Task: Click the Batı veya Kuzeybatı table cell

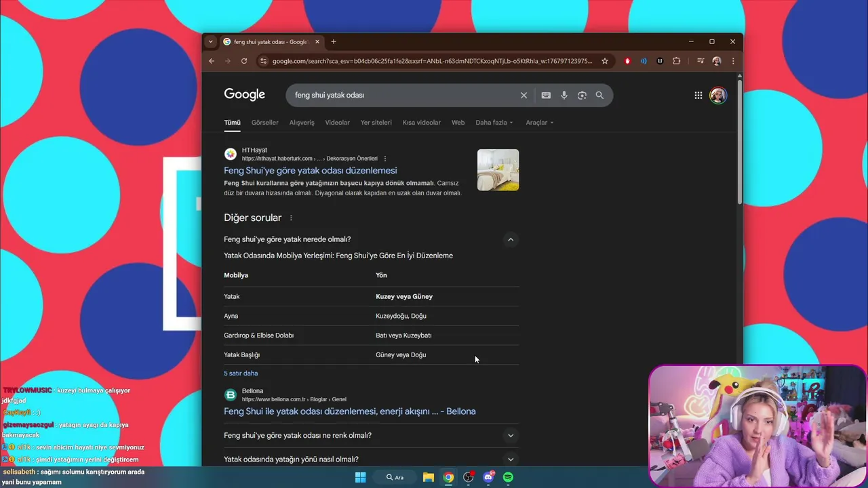Action: (x=403, y=335)
